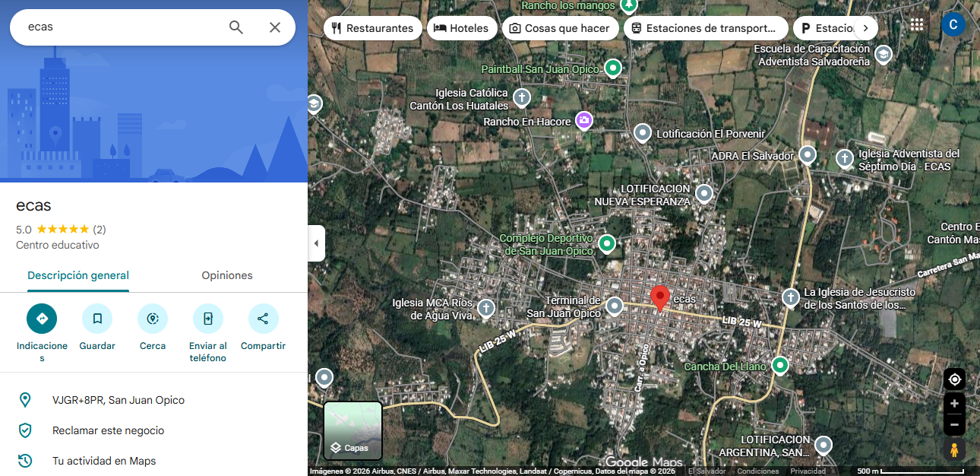This screenshot has height=476, width=980.
Task: Save the place using the Guardar icon
Action: click(x=97, y=319)
